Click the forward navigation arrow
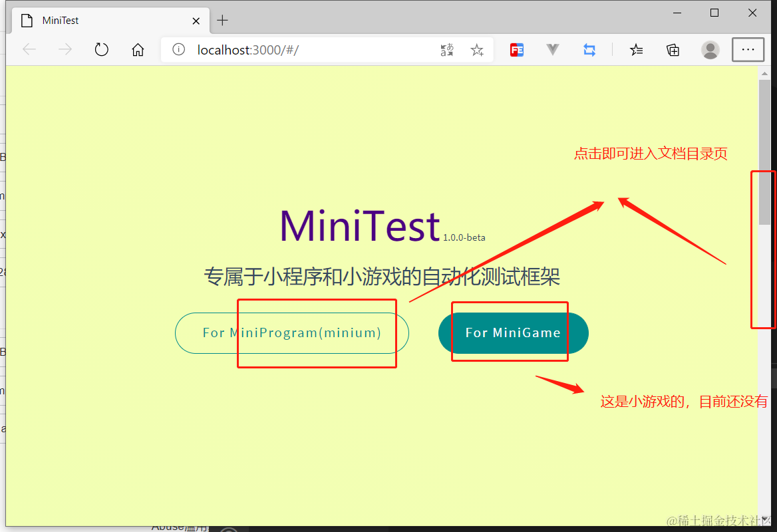The height and width of the screenshot is (532, 777). 65,49
